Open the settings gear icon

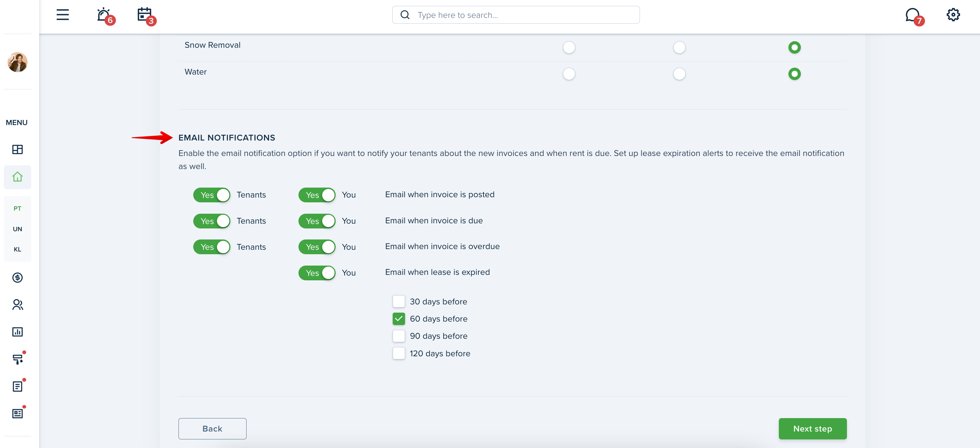(953, 15)
